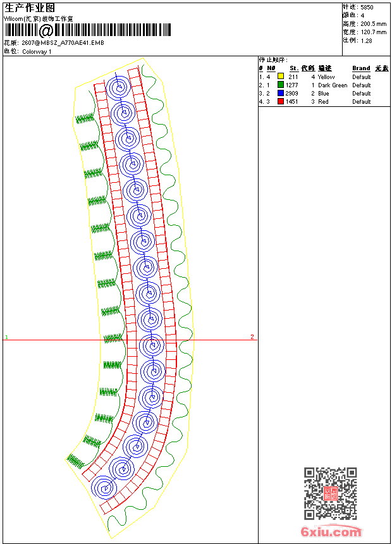Click the barcode at the top
392x544 pixels.
pyautogui.click(x=87, y=30)
